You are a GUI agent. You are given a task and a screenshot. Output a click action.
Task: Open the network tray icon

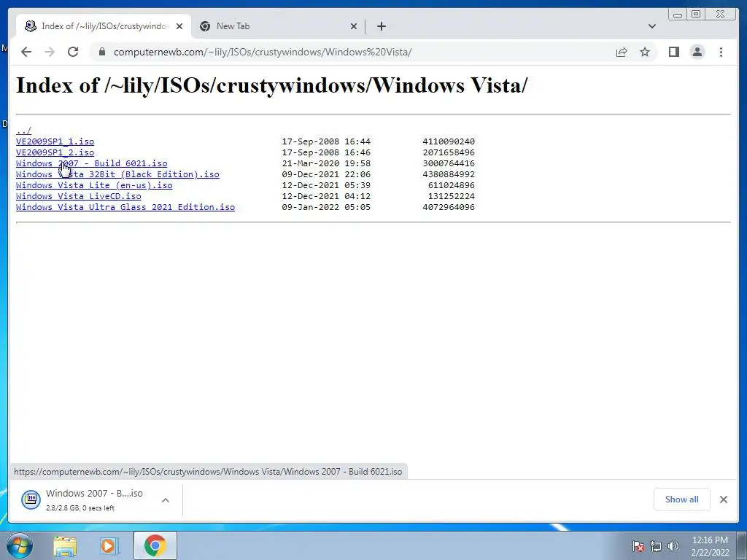656,546
